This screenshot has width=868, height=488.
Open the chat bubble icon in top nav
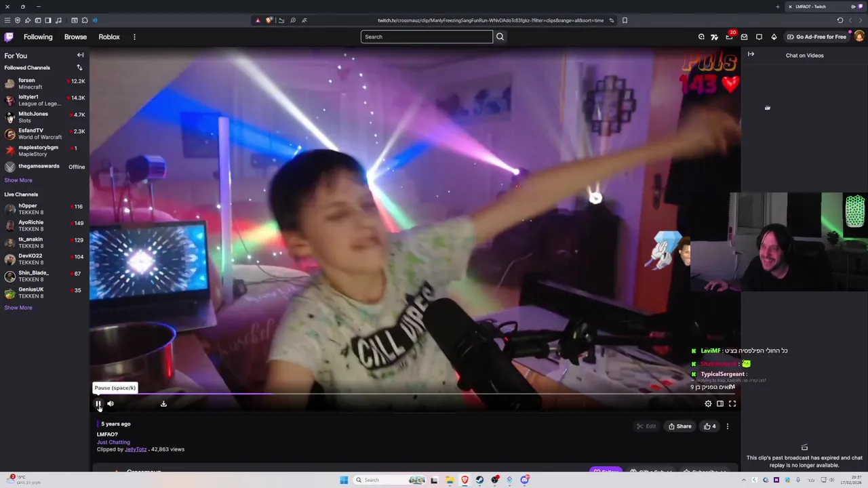[759, 37]
